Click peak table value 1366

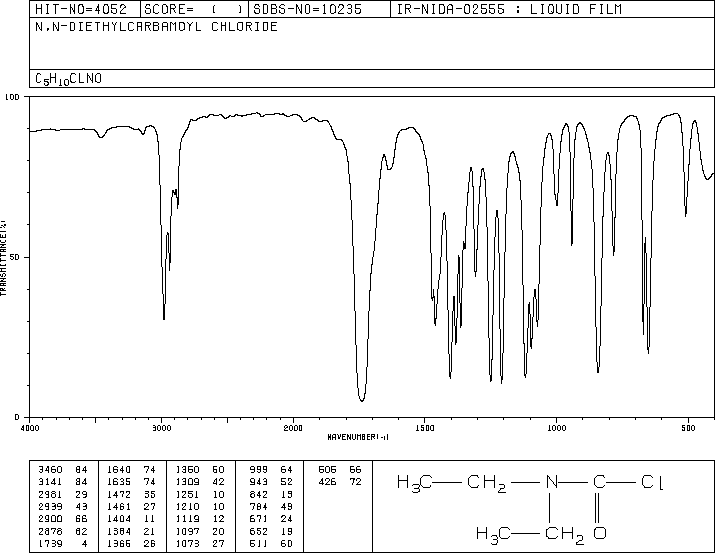pos(119,543)
